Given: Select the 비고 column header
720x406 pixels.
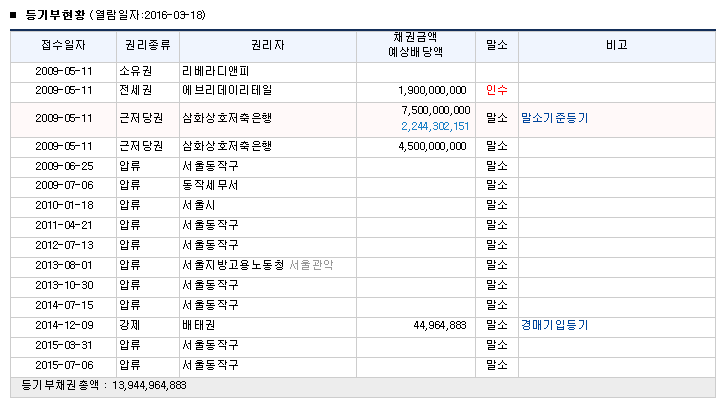Looking at the screenshot, I should tap(617, 45).
